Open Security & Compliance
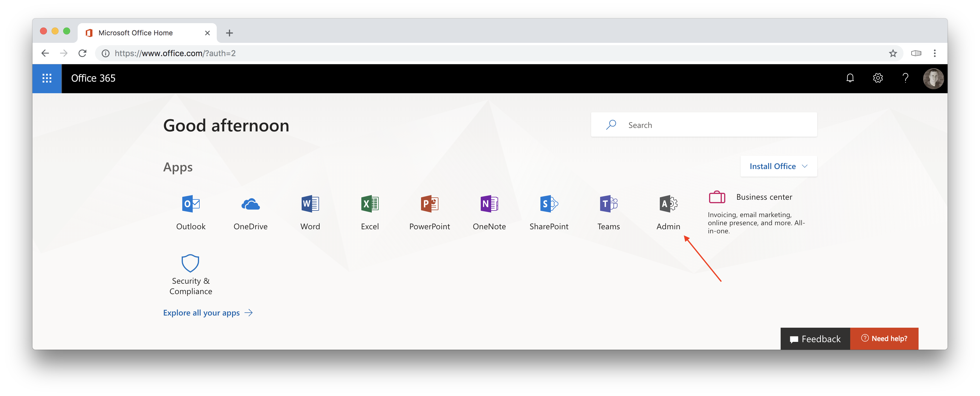Screen dimensions: 980x396 click(191, 275)
